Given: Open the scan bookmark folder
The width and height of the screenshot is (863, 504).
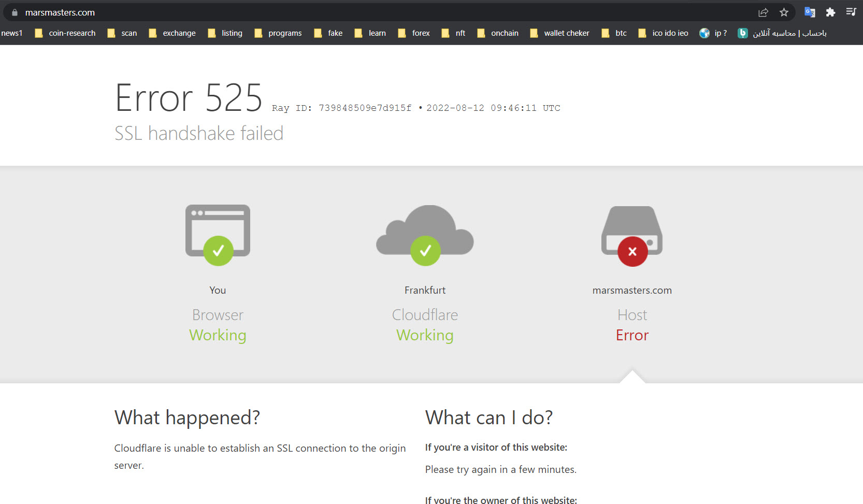Looking at the screenshot, I should (122, 33).
